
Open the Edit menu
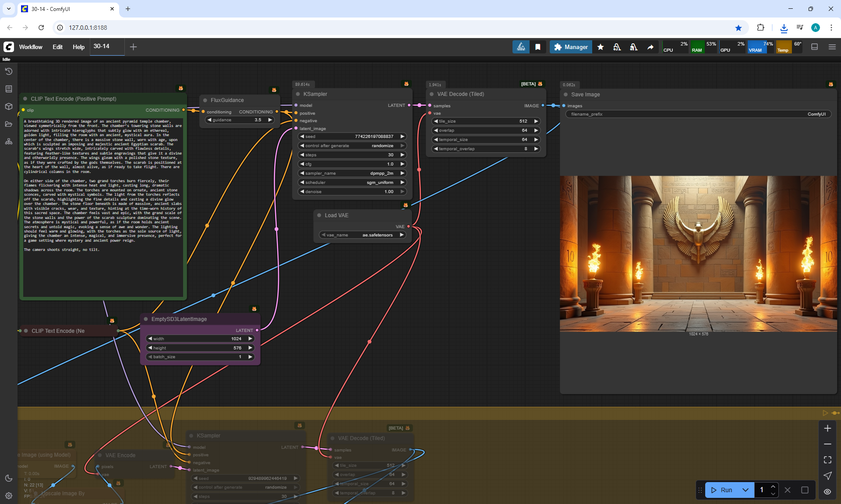(57, 47)
